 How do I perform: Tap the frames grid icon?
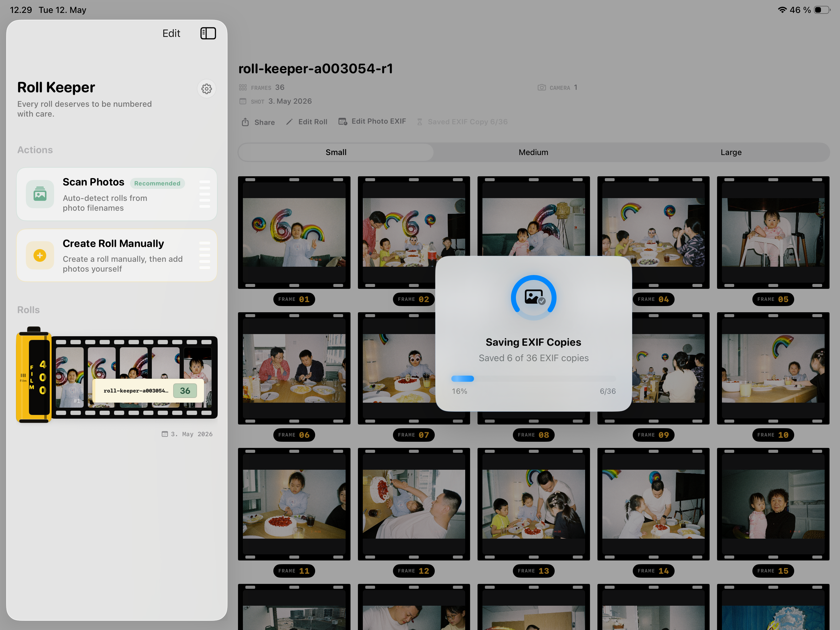[x=243, y=87]
